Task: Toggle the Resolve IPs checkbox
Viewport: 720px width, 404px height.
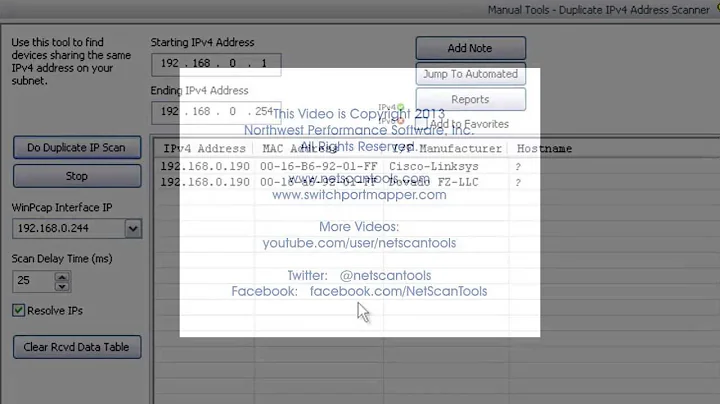Action: pyautogui.click(x=18, y=310)
